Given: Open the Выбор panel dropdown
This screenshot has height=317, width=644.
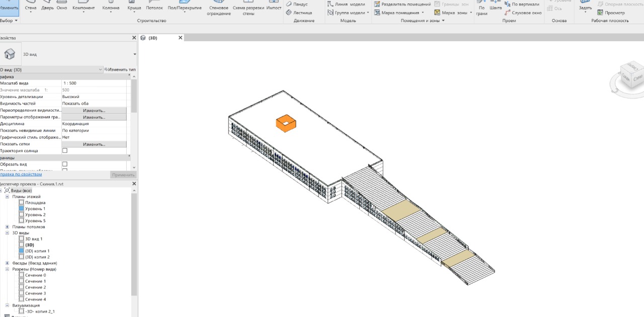Looking at the screenshot, I should tap(9, 21).
